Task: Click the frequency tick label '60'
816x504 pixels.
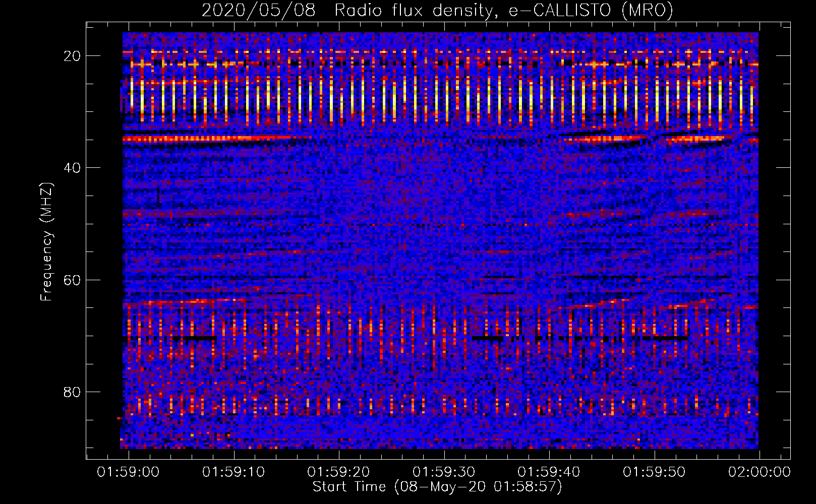Action: [72, 280]
